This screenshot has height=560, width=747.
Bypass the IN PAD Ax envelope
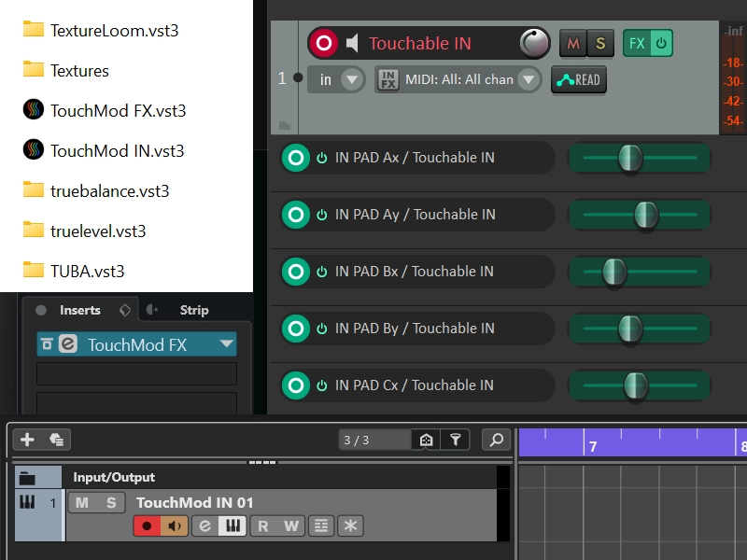(x=321, y=158)
